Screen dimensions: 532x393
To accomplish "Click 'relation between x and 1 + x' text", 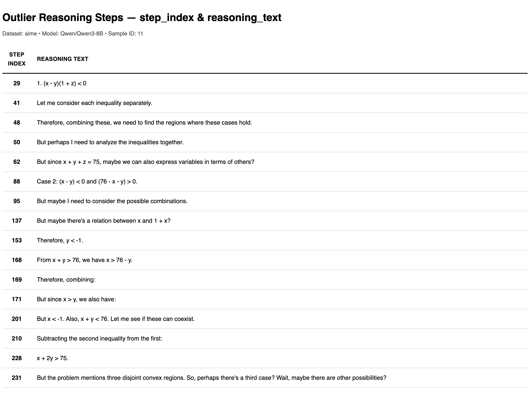I will pos(104,221).
